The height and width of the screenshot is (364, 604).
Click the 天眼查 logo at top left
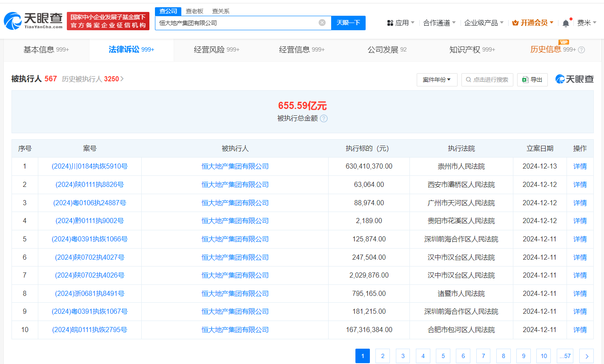tap(32, 20)
